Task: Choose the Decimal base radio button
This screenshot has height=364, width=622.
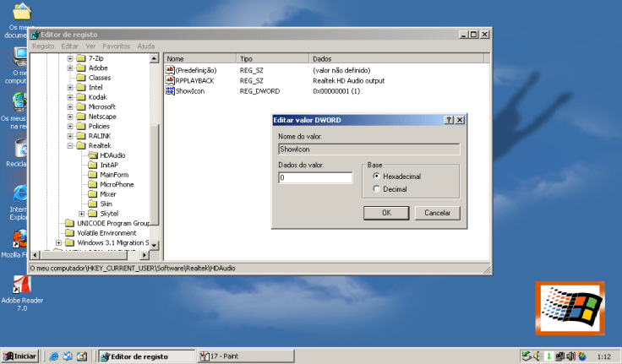Action: pos(376,189)
